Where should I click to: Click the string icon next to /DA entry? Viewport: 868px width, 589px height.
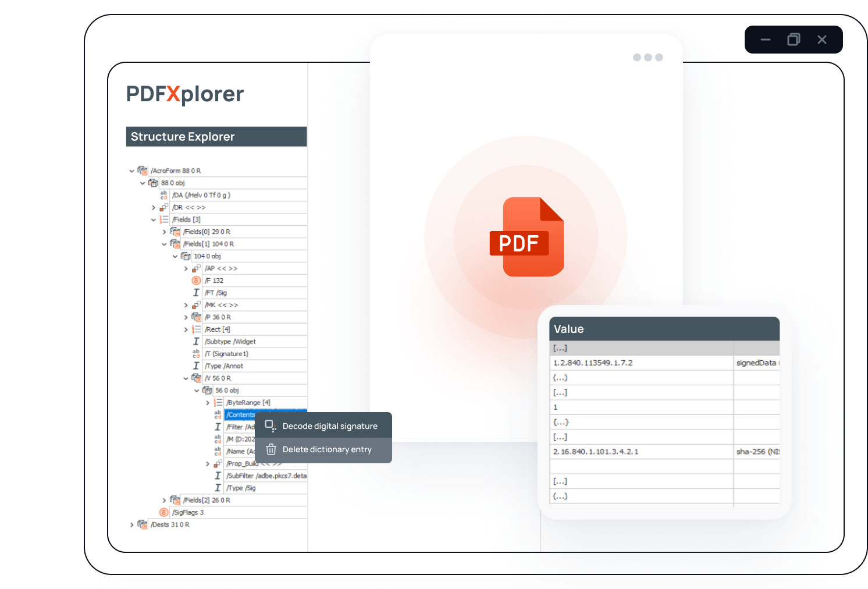click(163, 196)
